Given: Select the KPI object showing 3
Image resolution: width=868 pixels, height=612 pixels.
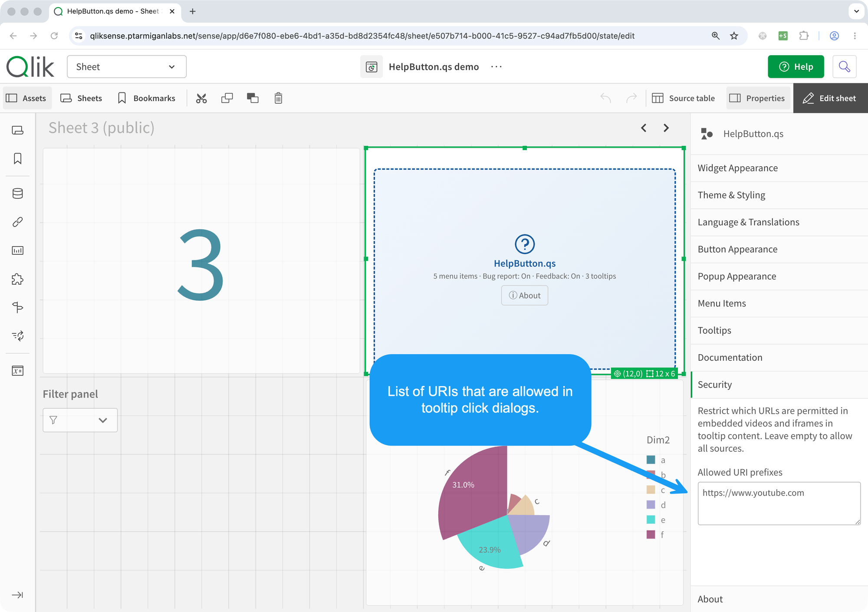Looking at the screenshot, I should 201,261.
